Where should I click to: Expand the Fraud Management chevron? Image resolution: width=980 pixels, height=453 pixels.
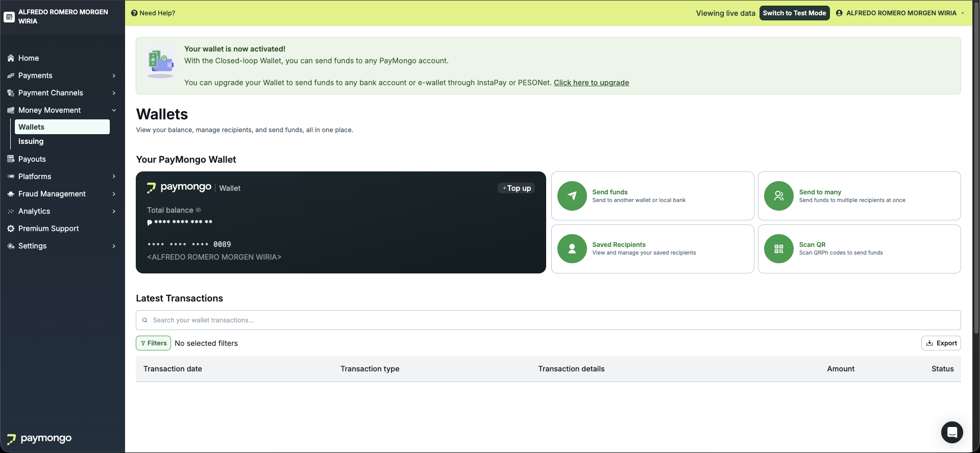click(x=114, y=194)
